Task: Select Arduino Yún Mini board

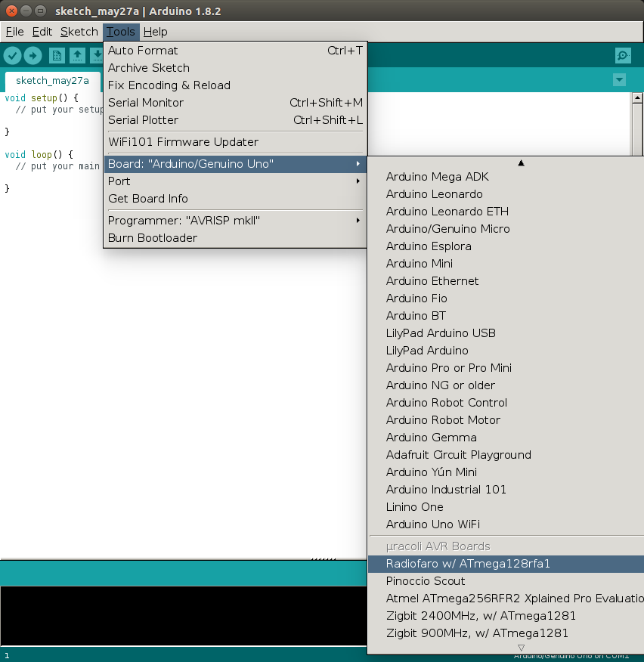Action: [x=506, y=472]
